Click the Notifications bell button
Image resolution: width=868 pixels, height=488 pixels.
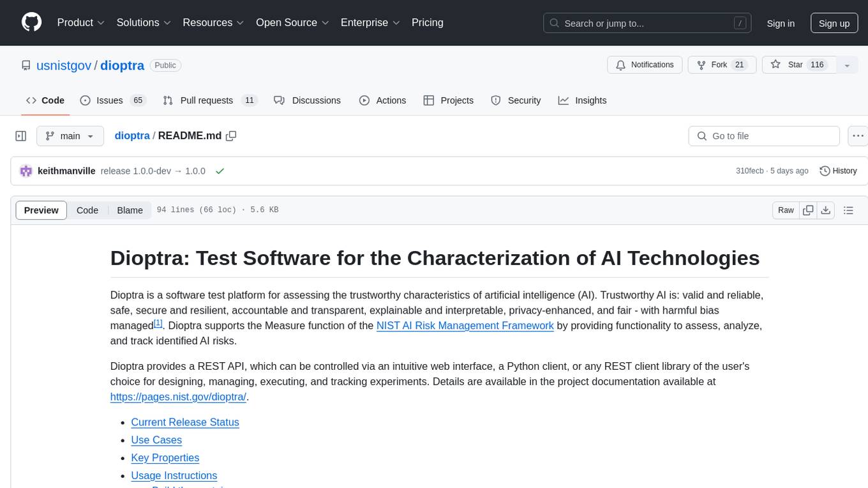click(x=645, y=65)
